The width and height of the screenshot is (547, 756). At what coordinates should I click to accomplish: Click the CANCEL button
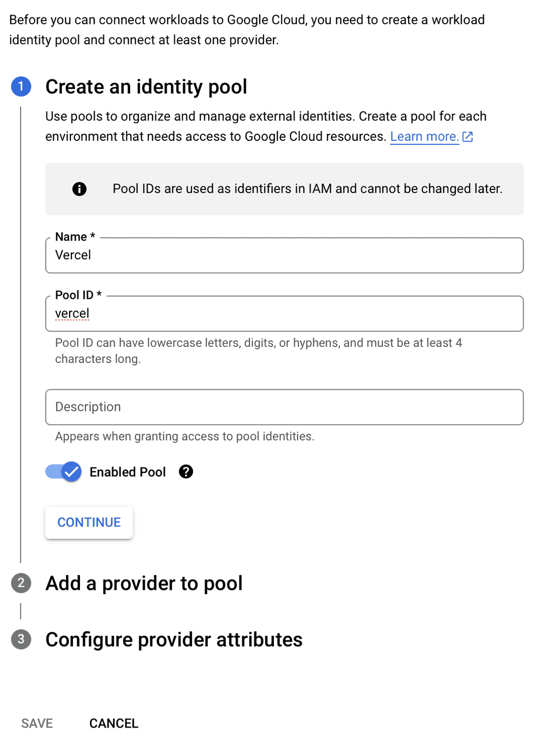(x=113, y=724)
